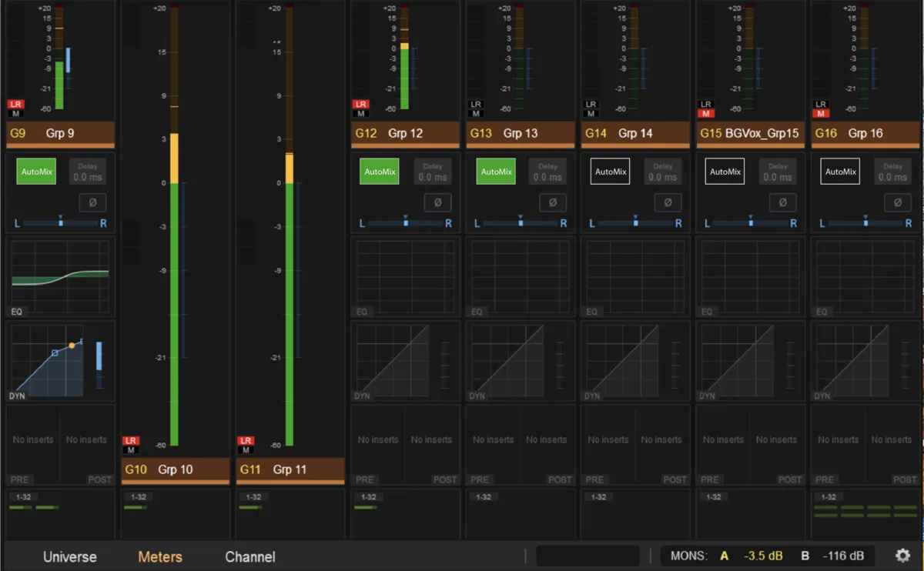Screen dimensions: 924x571
Task: Select the G15 BGVox_Grp15 channel name
Action: pos(750,133)
